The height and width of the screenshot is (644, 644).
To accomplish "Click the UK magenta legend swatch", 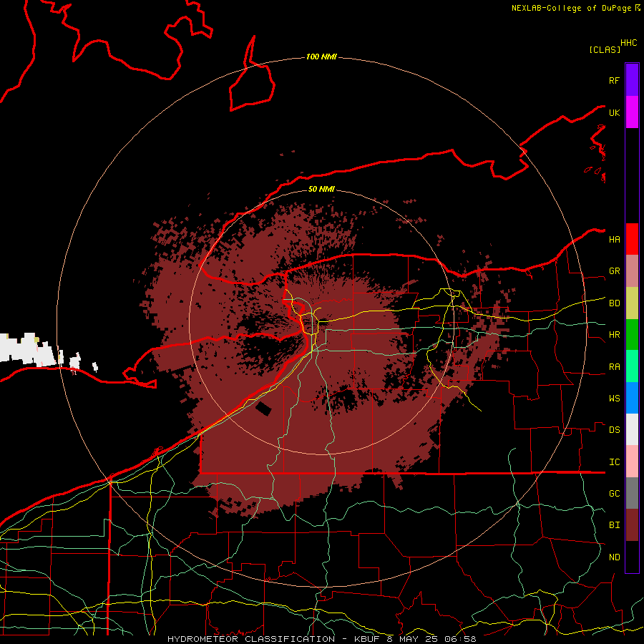I will (632, 112).
